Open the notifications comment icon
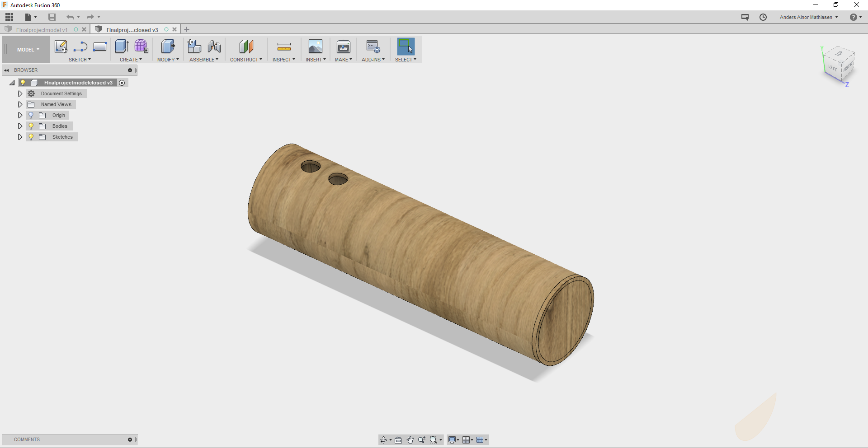The height and width of the screenshot is (448, 868). click(745, 17)
